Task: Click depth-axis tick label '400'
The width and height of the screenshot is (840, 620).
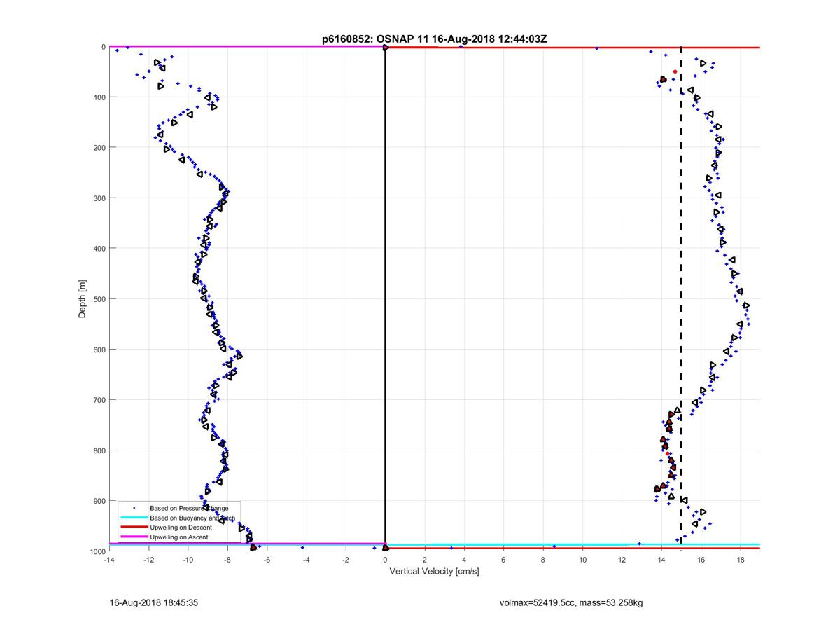Action: tap(99, 248)
